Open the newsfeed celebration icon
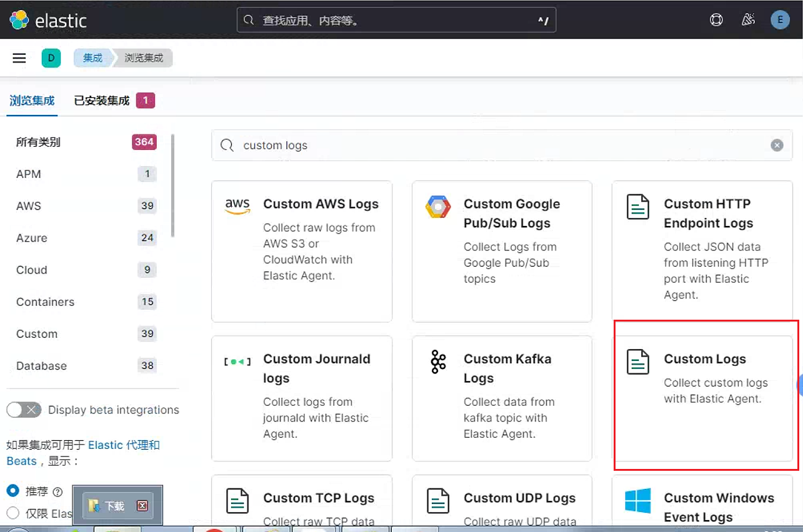 pos(748,20)
